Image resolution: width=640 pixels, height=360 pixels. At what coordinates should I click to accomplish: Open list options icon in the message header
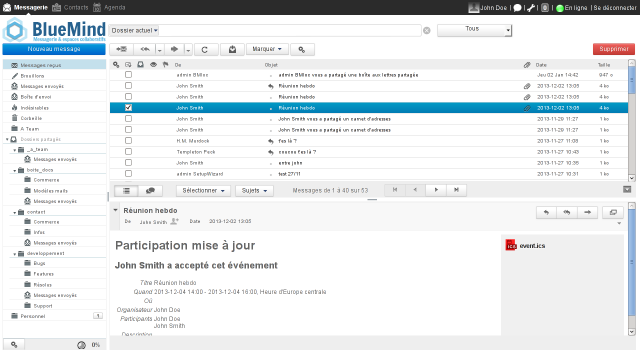pos(116,64)
